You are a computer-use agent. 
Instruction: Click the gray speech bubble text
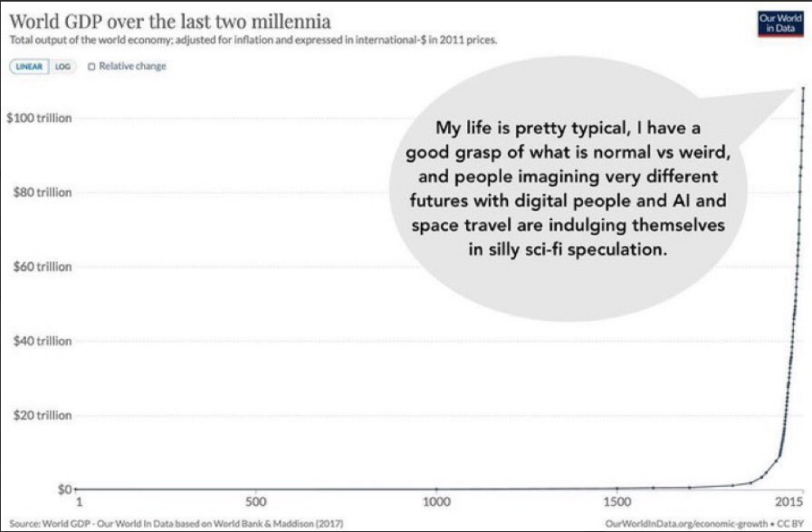point(568,189)
